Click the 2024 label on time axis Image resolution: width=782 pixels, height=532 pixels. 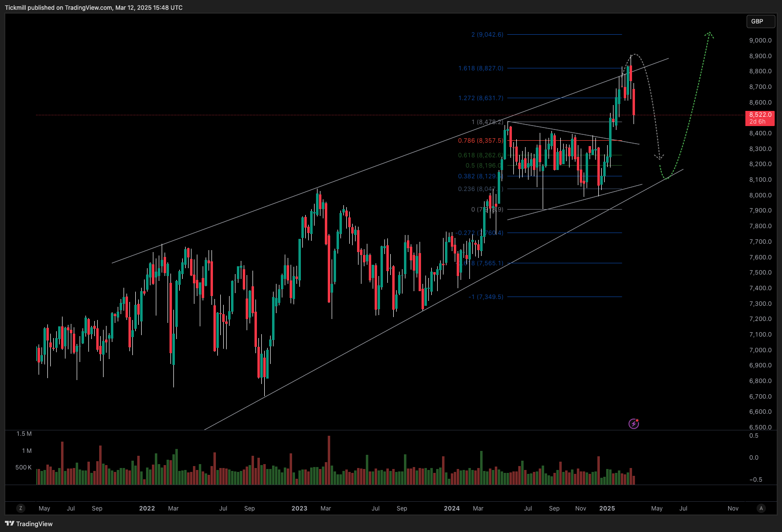point(452,509)
